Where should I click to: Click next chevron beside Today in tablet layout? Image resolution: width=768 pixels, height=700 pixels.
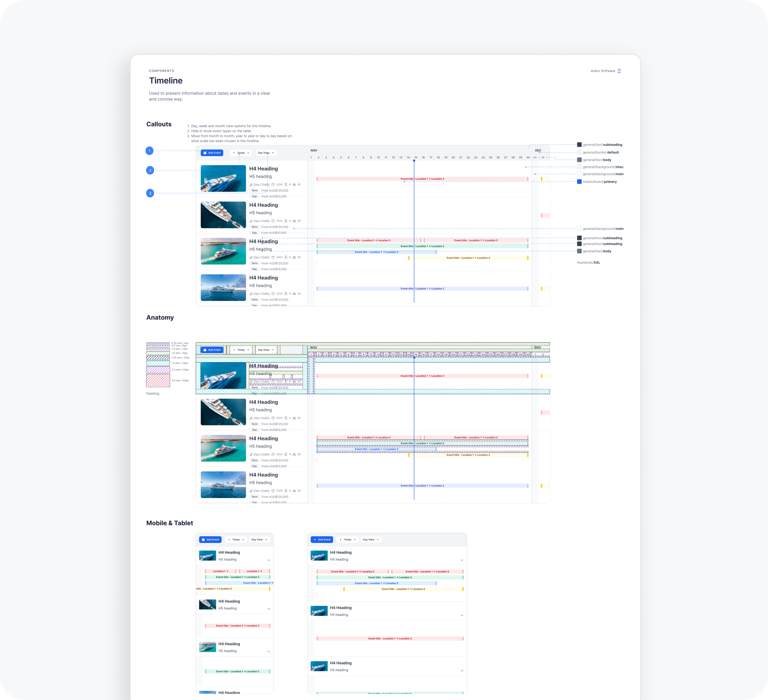tap(355, 539)
